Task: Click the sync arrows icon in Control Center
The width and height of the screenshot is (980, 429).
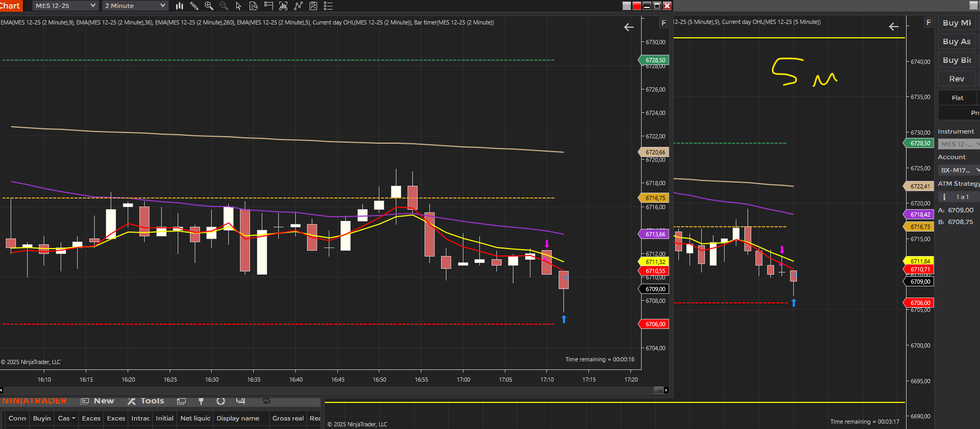Action: (x=267, y=401)
